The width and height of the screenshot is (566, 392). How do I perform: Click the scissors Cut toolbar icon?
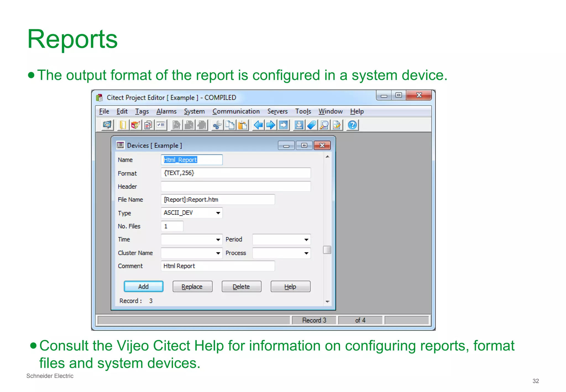217,125
